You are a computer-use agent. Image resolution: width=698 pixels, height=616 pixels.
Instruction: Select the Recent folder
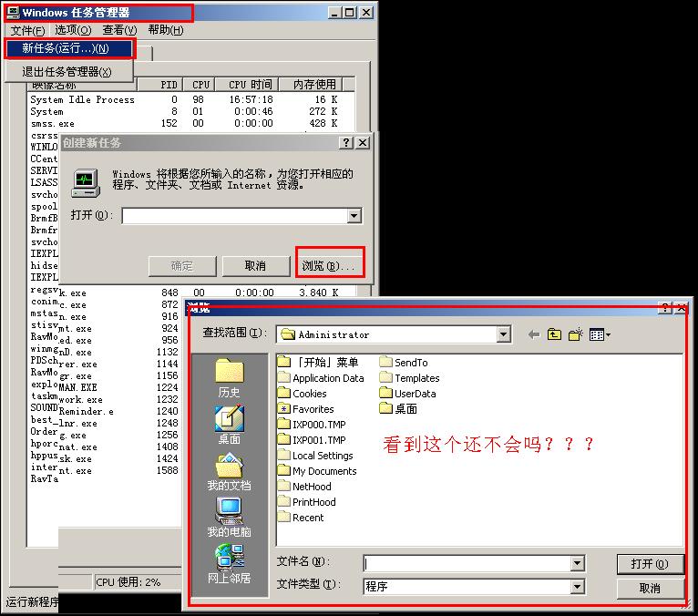(301, 518)
